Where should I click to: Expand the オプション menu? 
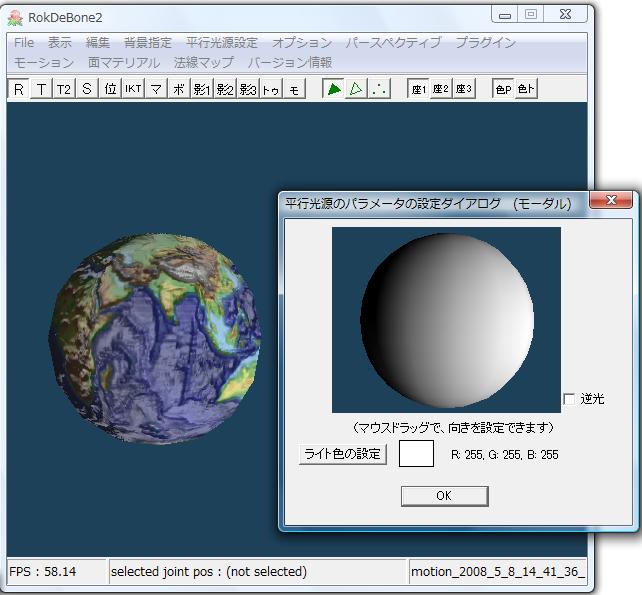point(301,43)
